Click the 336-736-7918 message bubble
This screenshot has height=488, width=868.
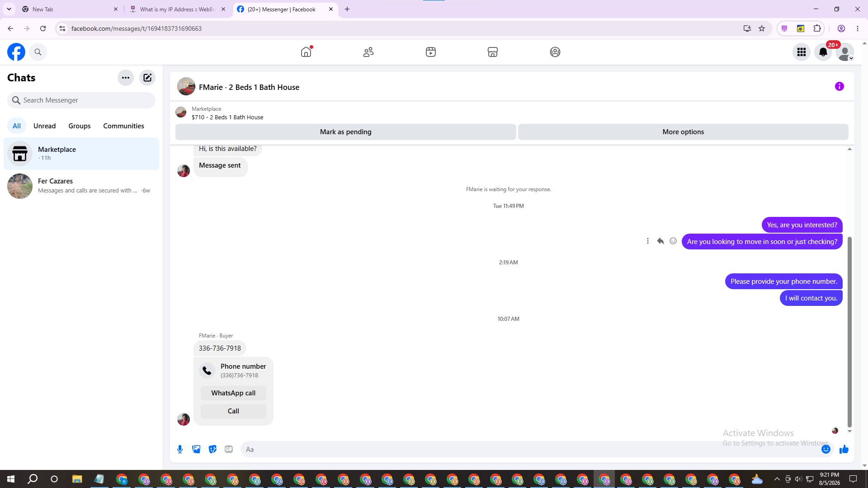[220, 348]
